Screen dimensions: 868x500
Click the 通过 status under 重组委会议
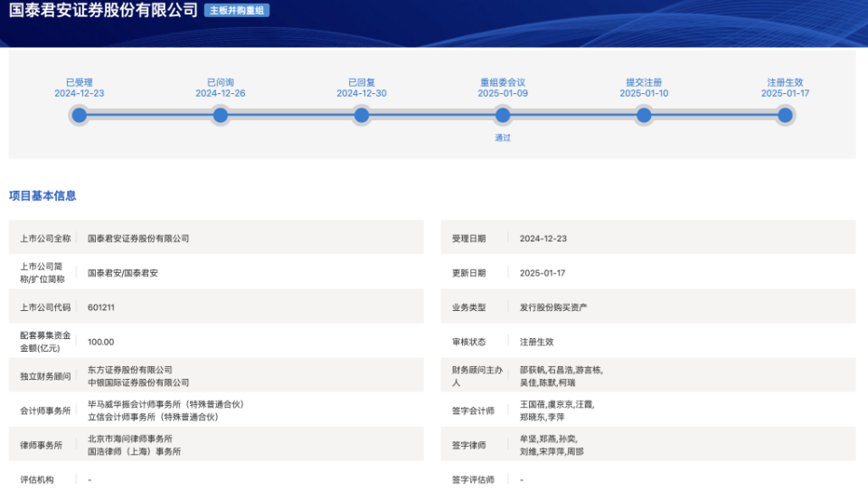(503, 137)
